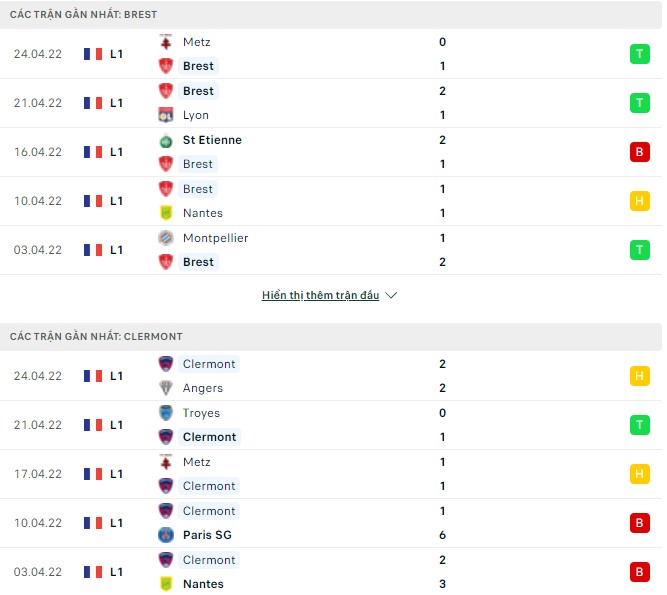This screenshot has height=595, width=667.
Task: Click the St Etienne club crest
Action: pos(166,140)
